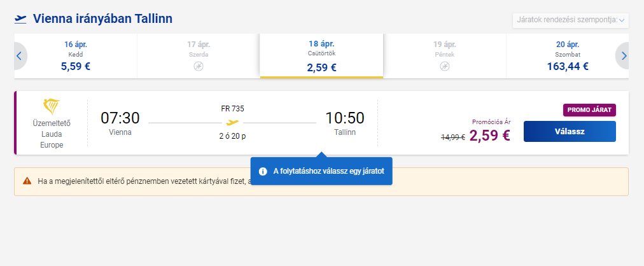This screenshot has height=266, width=644.
Task: Click the PROMO JÁRAT badge
Action: pyautogui.click(x=589, y=110)
